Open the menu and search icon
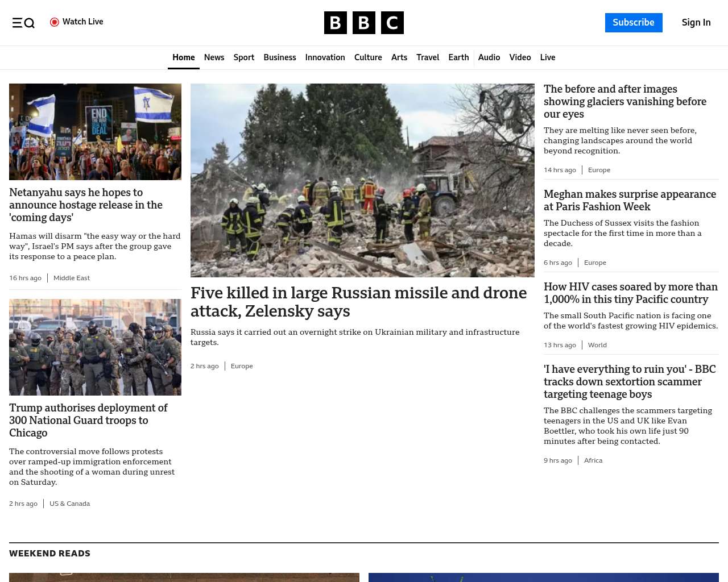The image size is (728, 582). pyautogui.click(x=23, y=23)
